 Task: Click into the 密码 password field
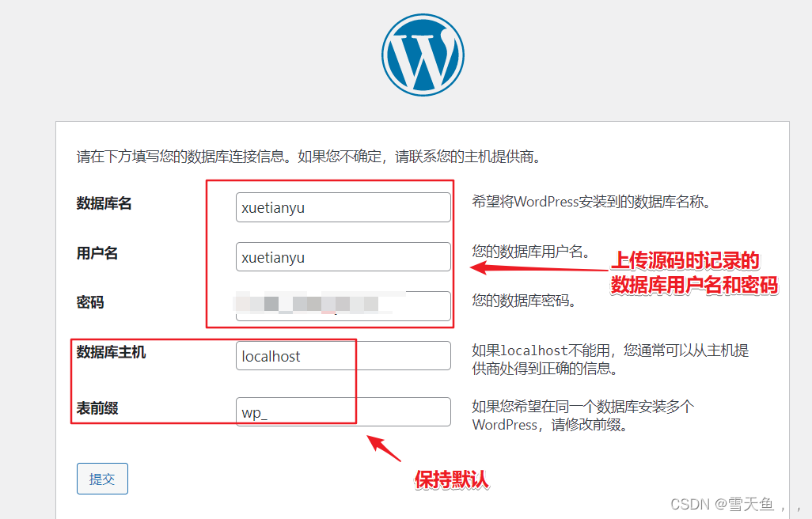(343, 306)
